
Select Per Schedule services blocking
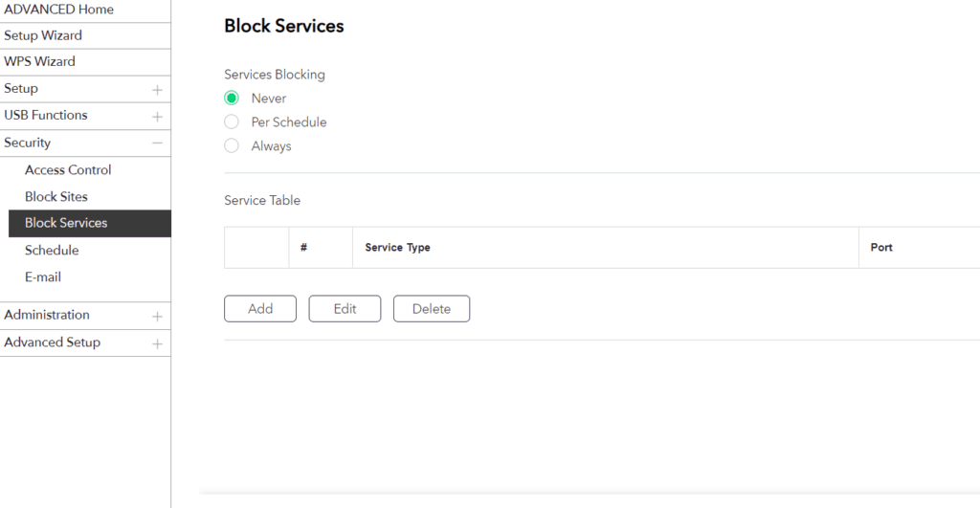click(232, 122)
